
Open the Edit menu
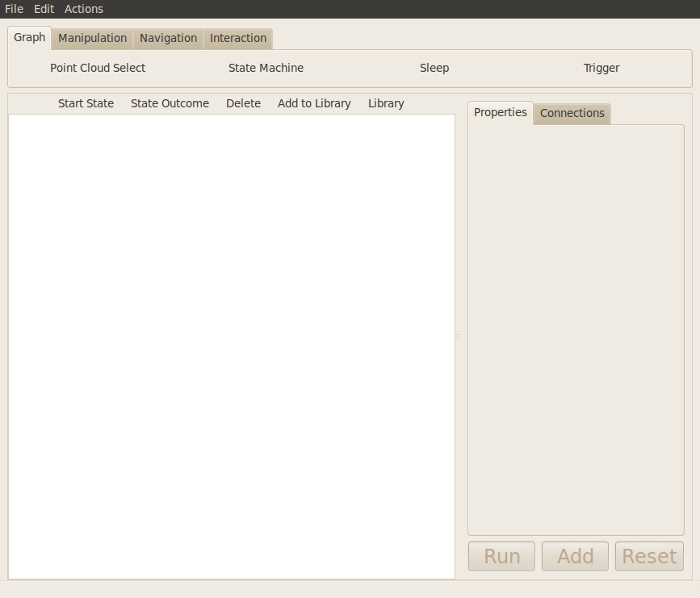pyautogui.click(x=44, y=9)
